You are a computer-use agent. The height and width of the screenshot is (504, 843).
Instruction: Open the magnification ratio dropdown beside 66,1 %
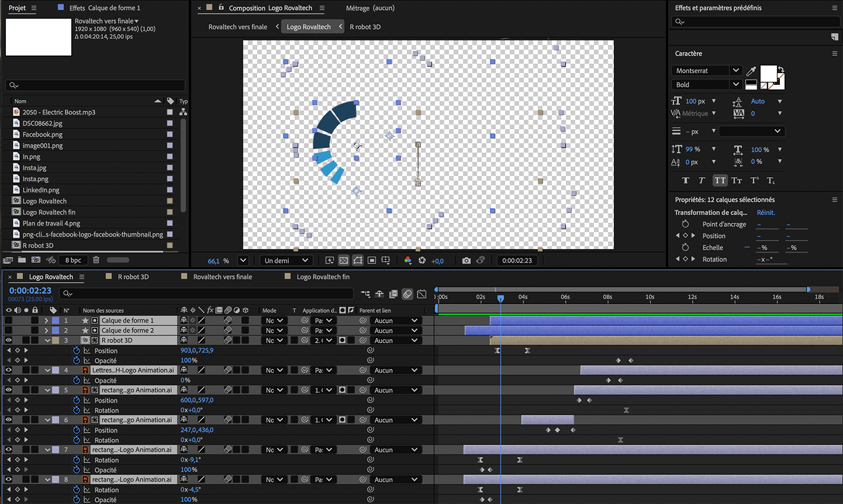243,261
